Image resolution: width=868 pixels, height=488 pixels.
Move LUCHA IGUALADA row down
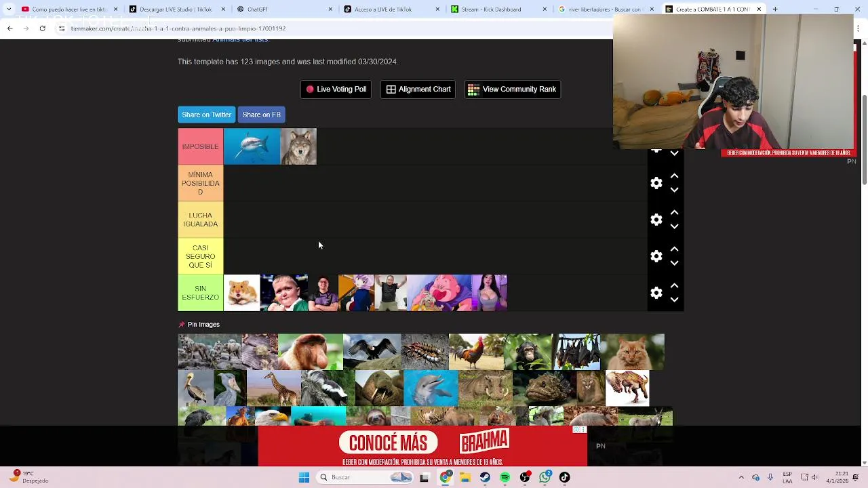[x=674, y=227]
